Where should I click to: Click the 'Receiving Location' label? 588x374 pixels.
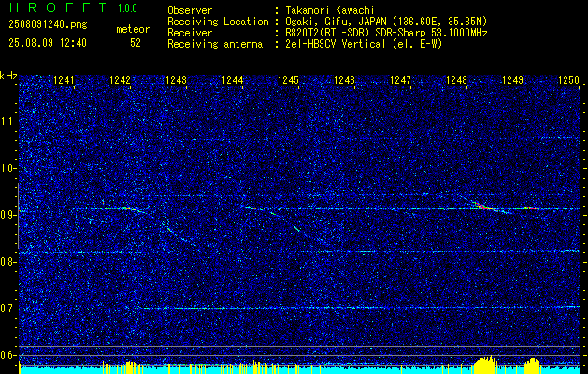tap(218, 22)
